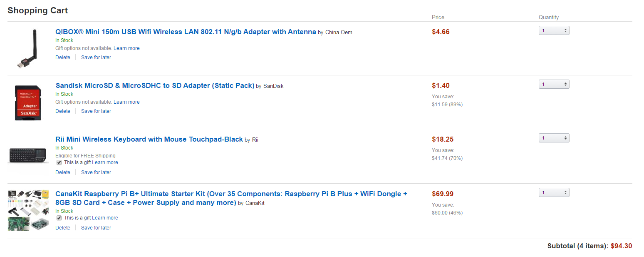
Task: Open CanaKit Raspberry Pi B+ Starter Kit link
Action: pos(231,194)
